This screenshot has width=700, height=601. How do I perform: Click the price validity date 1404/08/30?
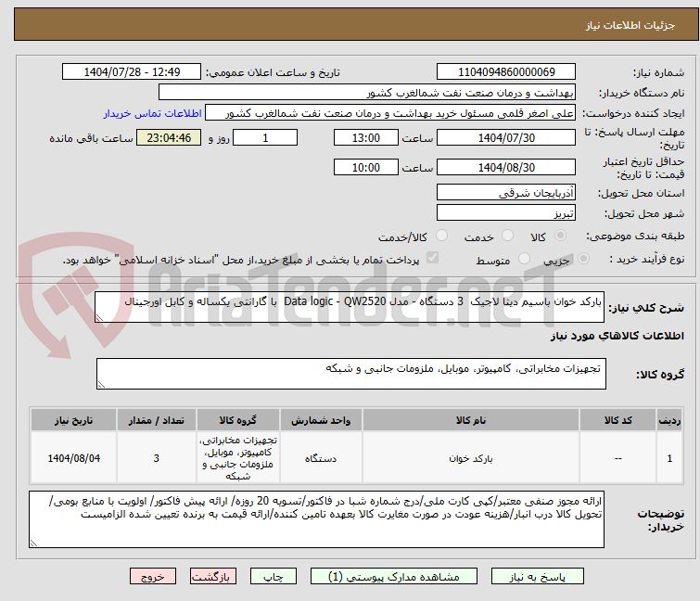(x=506, y=168)
